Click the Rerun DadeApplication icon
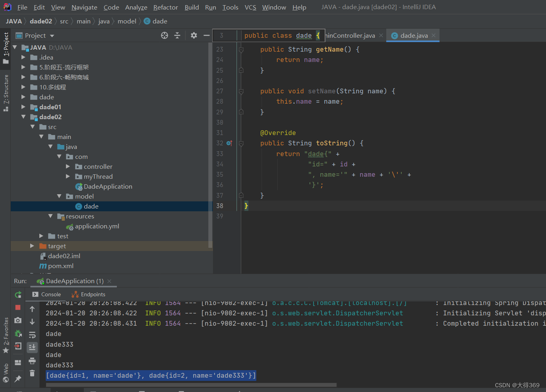 pyautogui.click(x=18, y=295)
